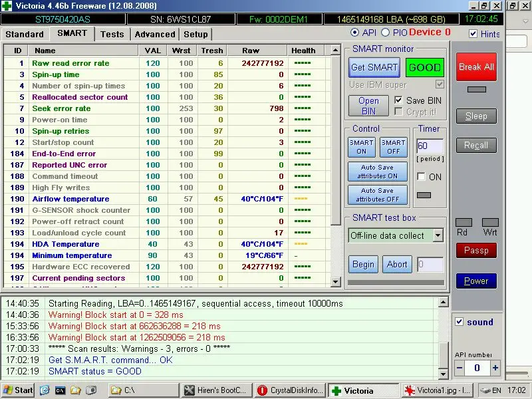
Task: Click the Recall button
Action: (476, 145)
